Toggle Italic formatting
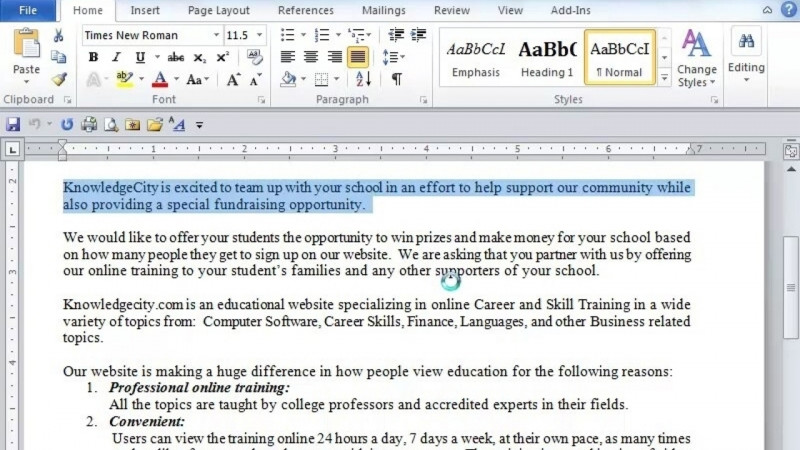Viewport: 800px width, 450px height. pyautogui.click(x=116, y=57)
